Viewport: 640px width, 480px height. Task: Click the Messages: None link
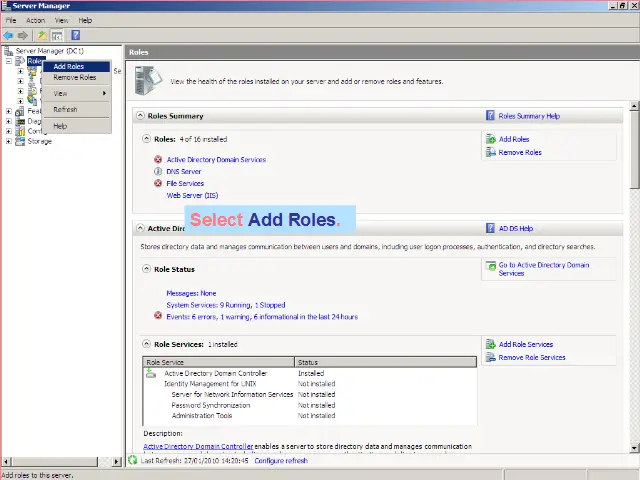click(191, 293)
